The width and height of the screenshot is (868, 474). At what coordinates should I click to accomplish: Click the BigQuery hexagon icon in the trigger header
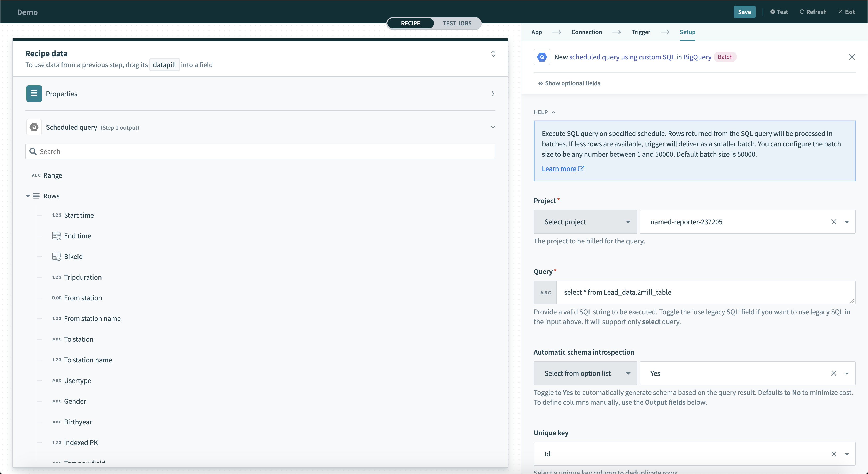(541, 57)
